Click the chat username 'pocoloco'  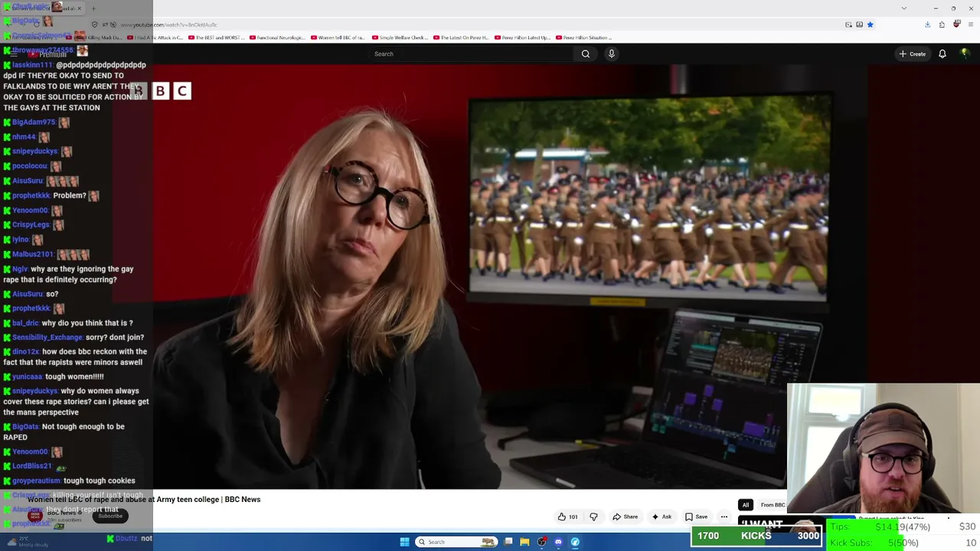(30, 166)
